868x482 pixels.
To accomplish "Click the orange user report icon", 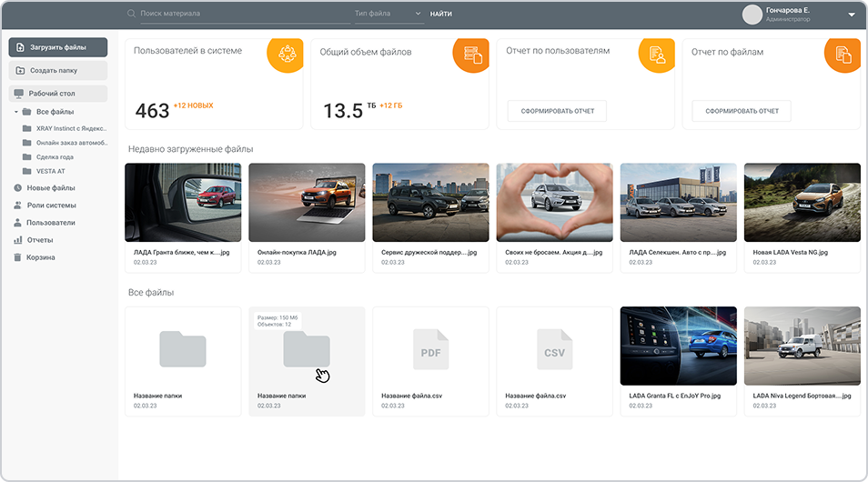I will tap(658, 54).
